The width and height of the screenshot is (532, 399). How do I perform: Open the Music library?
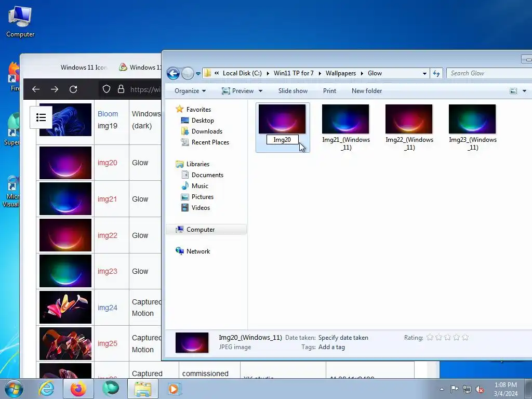coord(195,186)
